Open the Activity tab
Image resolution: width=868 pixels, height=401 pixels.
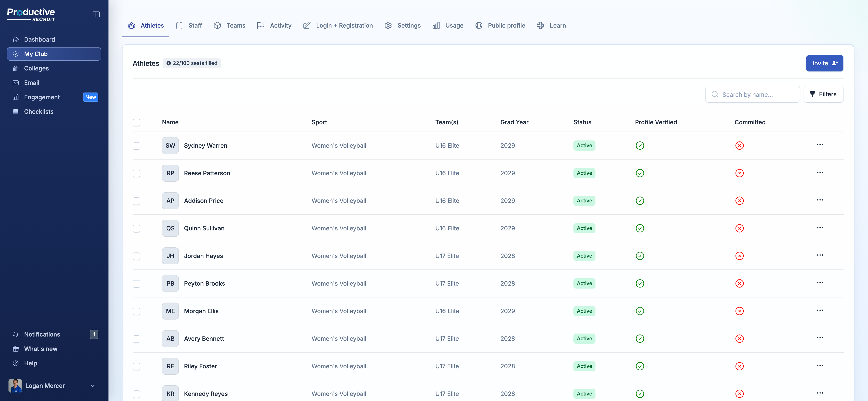click(274, 26)
